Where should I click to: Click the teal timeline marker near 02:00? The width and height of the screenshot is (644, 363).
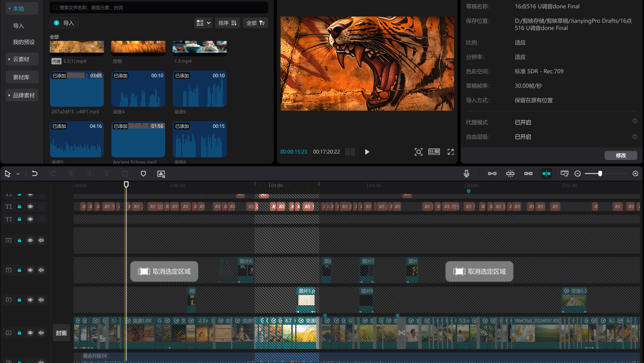click(x=468, y=191)
